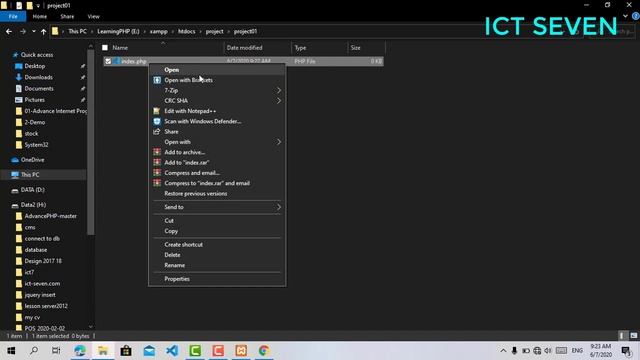Viewport: 640px width, 360px height.
Task: Uncheck the index.php file checkbox
Action: click(x=108, y=61)
